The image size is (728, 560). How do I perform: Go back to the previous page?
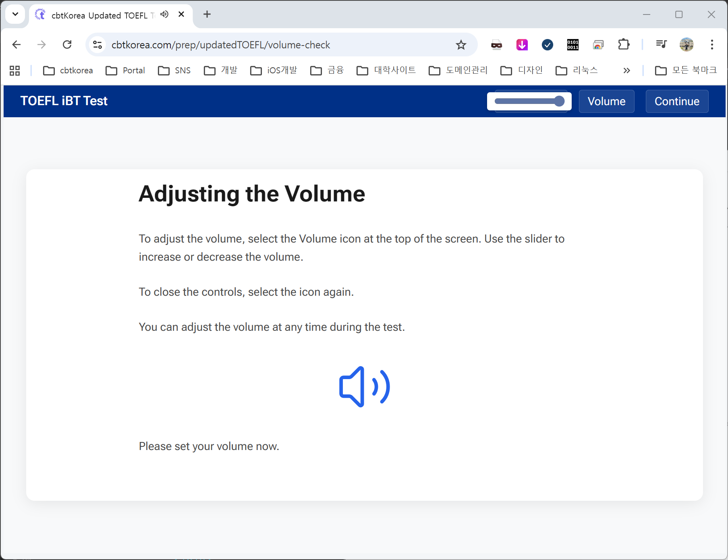(x=17, y=45)
